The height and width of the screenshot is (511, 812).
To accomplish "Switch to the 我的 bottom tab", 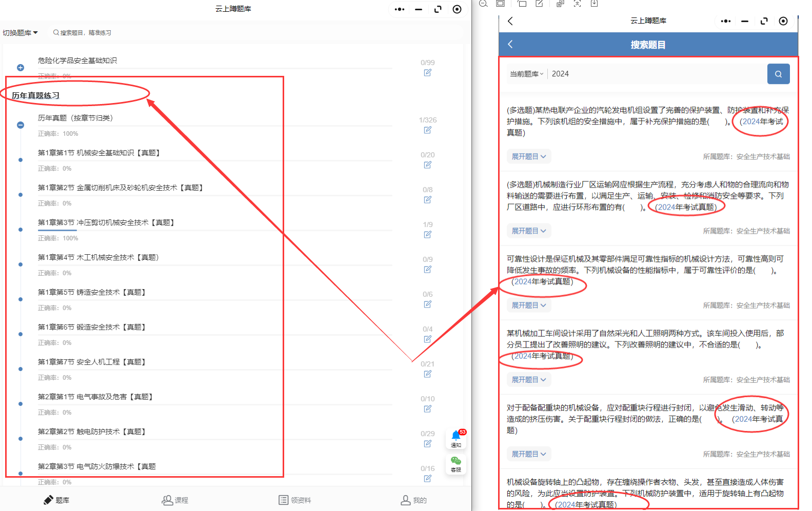I will [x=413, y=500].
